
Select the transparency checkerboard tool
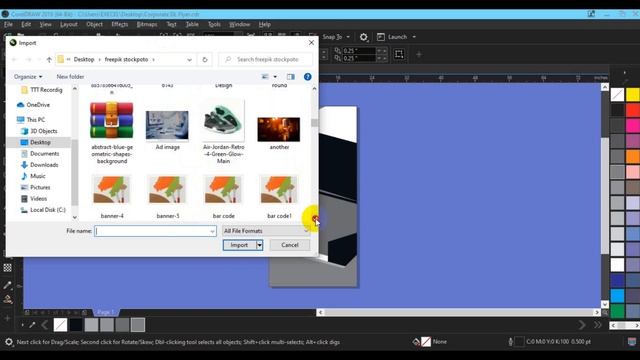tap(7, 268)
